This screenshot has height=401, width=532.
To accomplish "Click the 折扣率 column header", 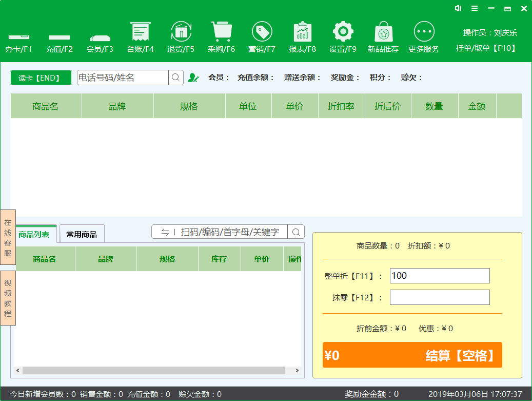I will (341, 106).
